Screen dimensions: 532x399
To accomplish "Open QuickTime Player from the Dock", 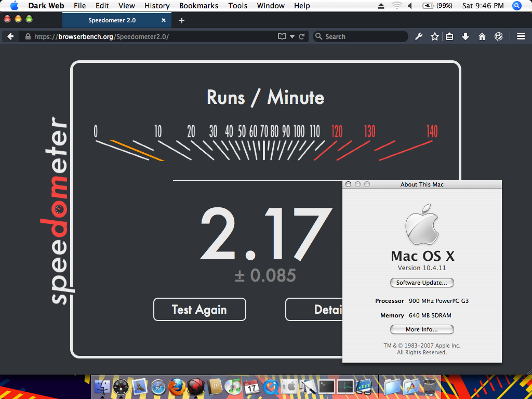I will point(270,387).
